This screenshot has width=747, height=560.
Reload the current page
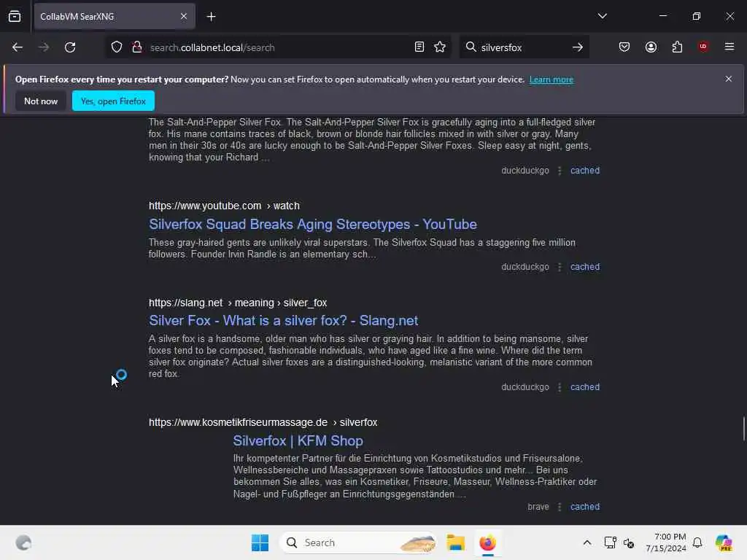[70, 47]
